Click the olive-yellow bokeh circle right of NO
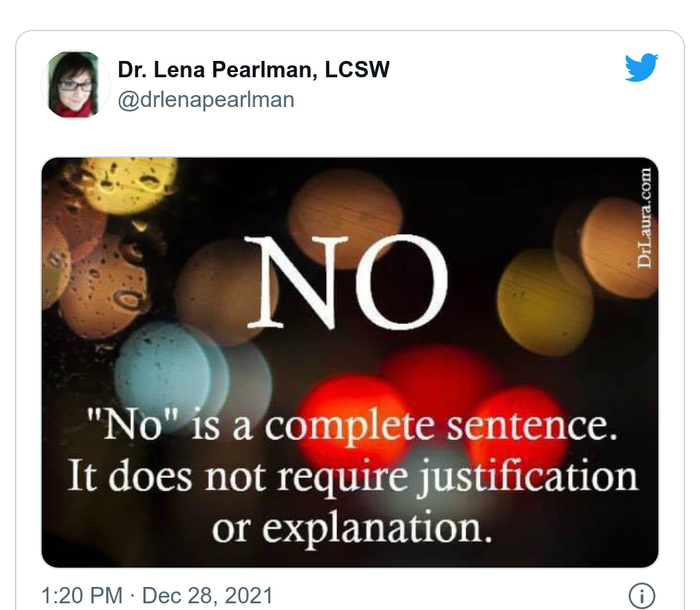 [545, 302]
